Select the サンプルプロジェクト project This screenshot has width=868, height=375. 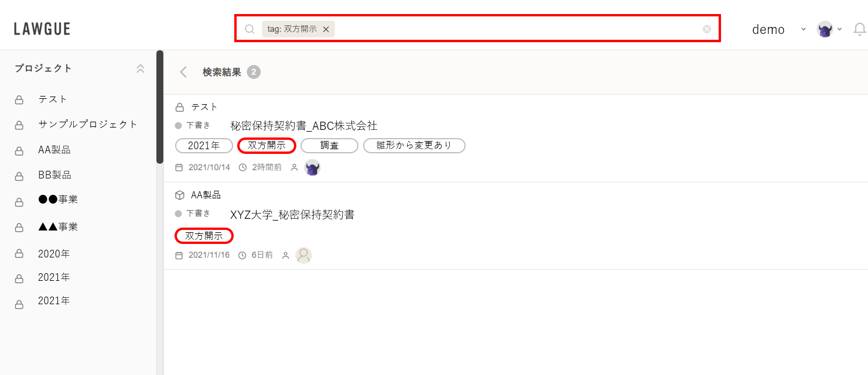(x=88, y=125)
